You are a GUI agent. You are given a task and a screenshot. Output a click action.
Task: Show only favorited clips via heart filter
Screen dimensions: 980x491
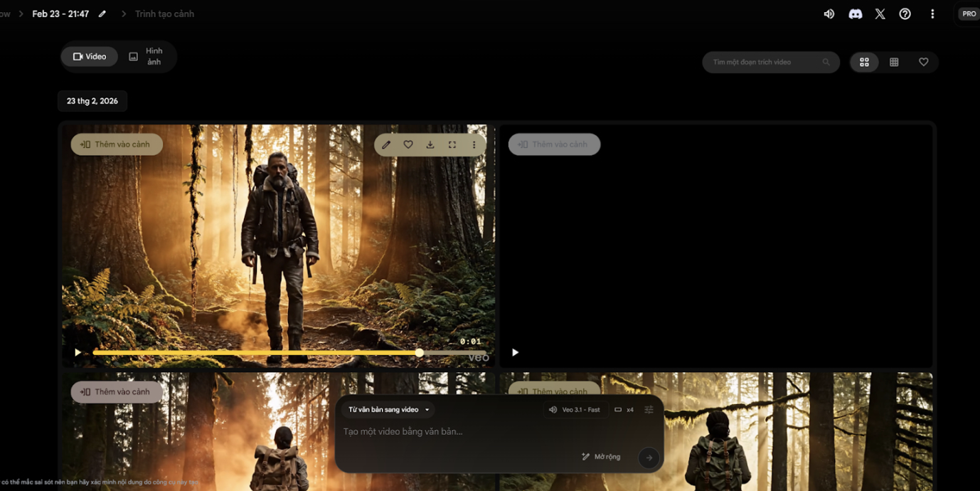(x=923, y=63)
